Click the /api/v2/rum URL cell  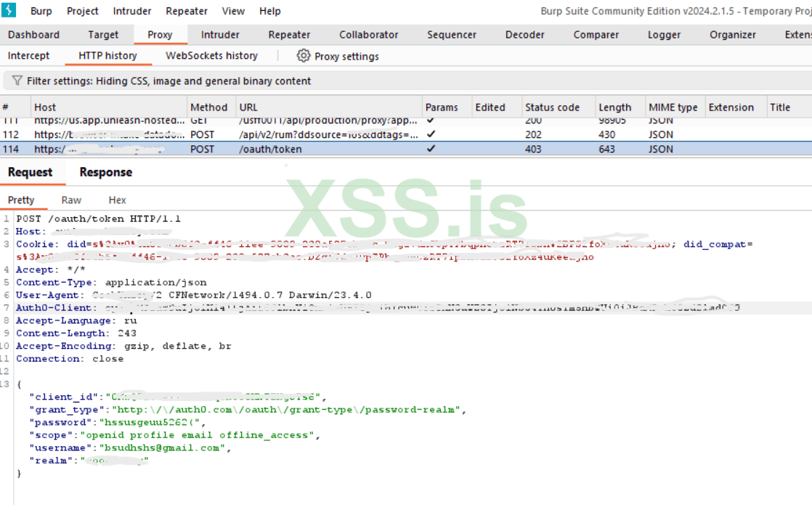(x=328, y=134)
